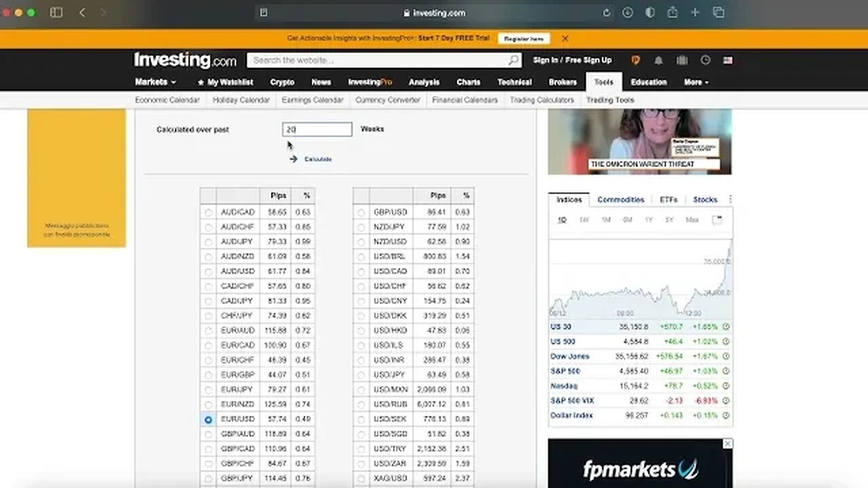The height and width of the screenshot is (488, 868).
Task: Select the XAG/USD radio button
Action: tap(361, 479)
